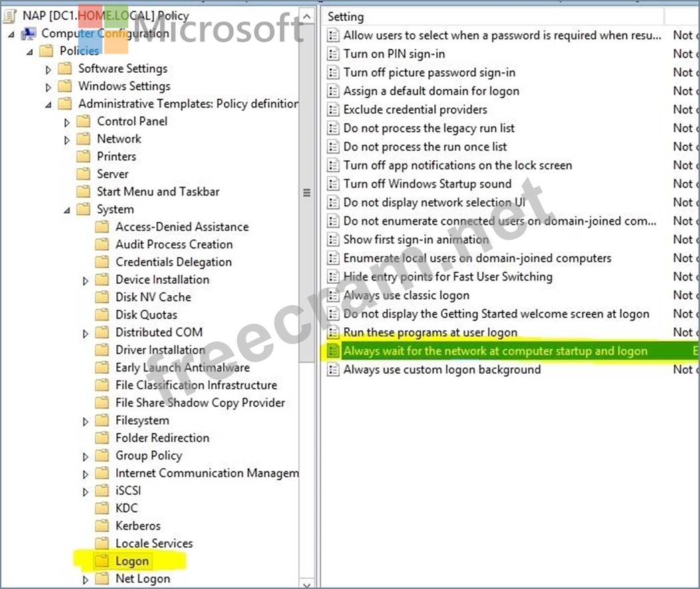
Task: Expand the Control Panel node
Action: [x=67, y=122]
